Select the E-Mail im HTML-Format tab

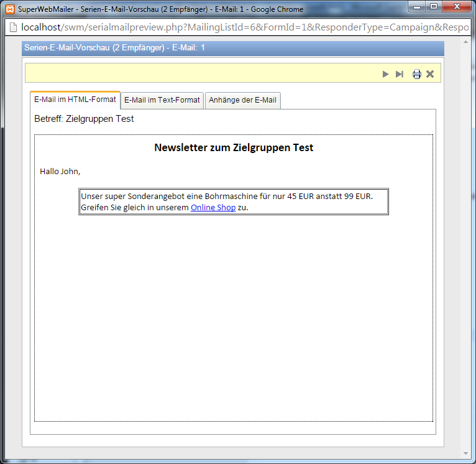[x=75, y=100]
